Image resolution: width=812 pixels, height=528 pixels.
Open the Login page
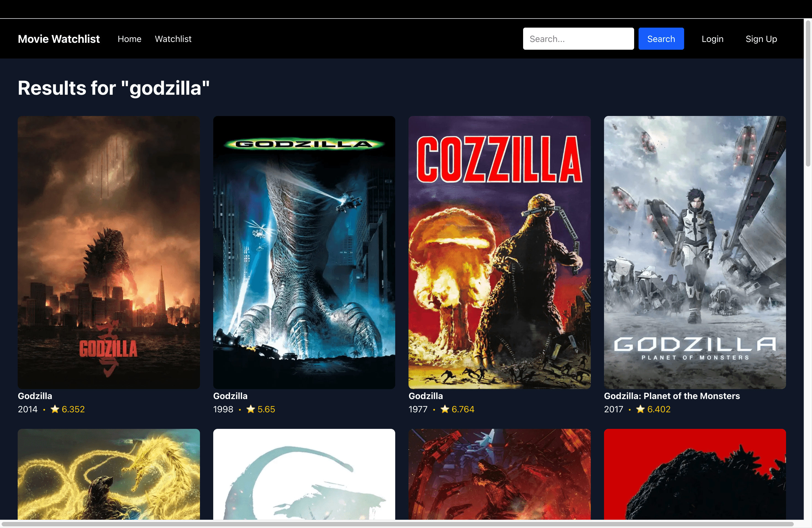pyautogui.click(x=712, y=39)
